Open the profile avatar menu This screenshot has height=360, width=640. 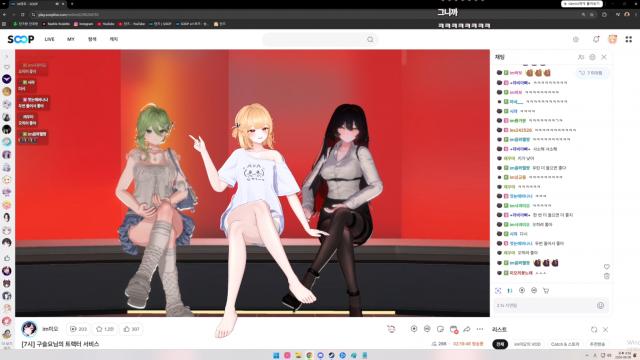613,39
